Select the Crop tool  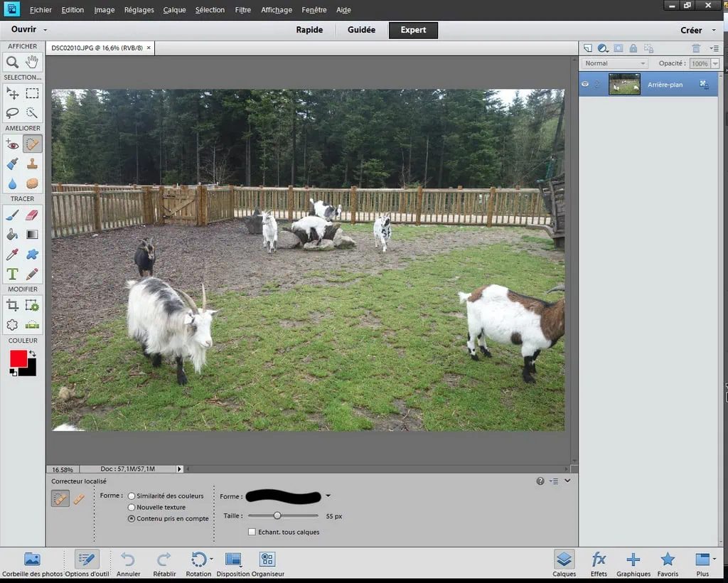pyautogui.click(x=13, y=305)
